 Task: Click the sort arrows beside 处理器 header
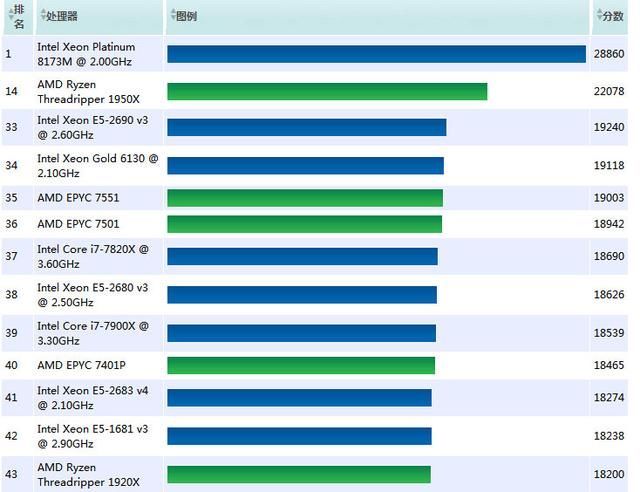click(42, 16)
